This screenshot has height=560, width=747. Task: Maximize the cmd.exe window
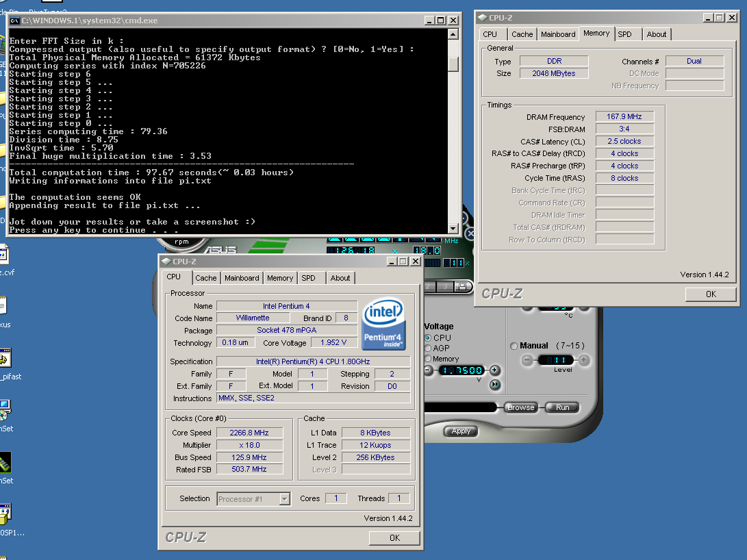[441, 21]
